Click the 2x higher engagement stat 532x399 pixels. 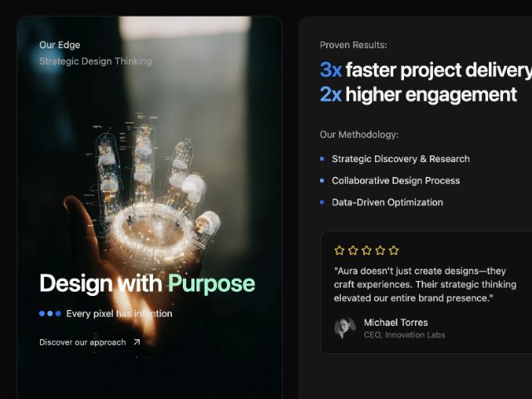(418, 95)
